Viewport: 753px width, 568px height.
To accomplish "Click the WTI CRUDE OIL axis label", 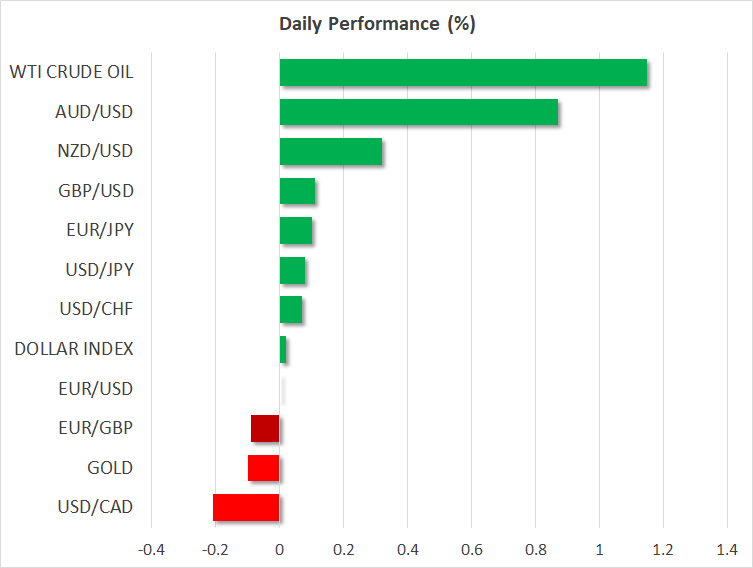I will point(71,73).
